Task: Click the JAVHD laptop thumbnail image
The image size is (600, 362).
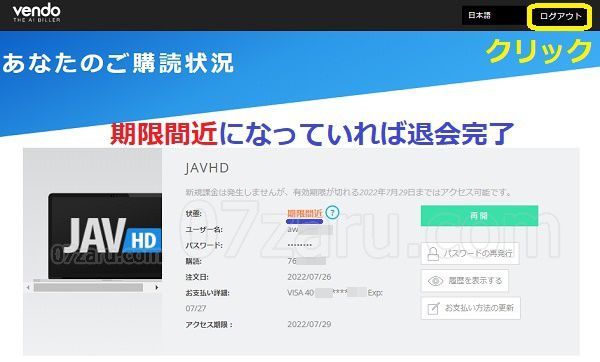Action: 105,236
